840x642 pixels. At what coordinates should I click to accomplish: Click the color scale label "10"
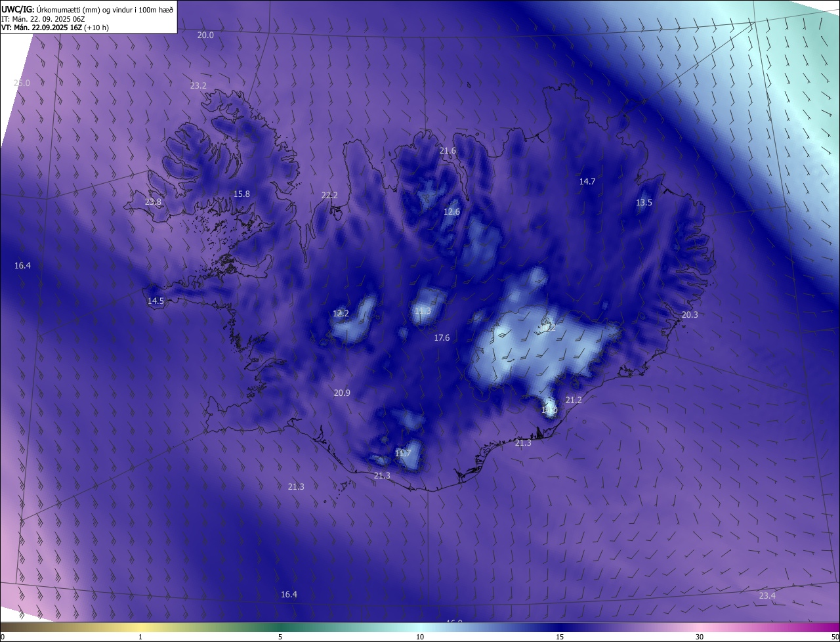point(420,637)
